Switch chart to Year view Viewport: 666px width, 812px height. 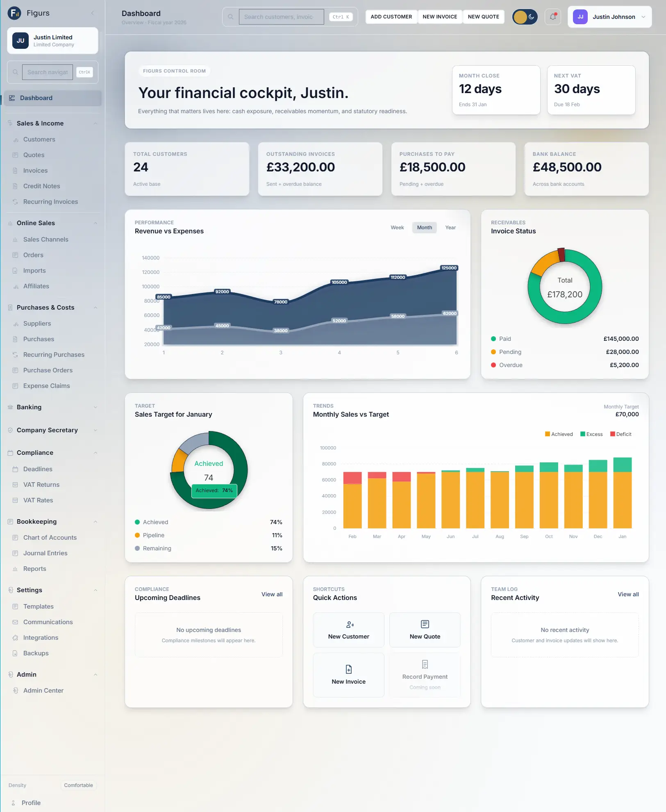(450, 227)
